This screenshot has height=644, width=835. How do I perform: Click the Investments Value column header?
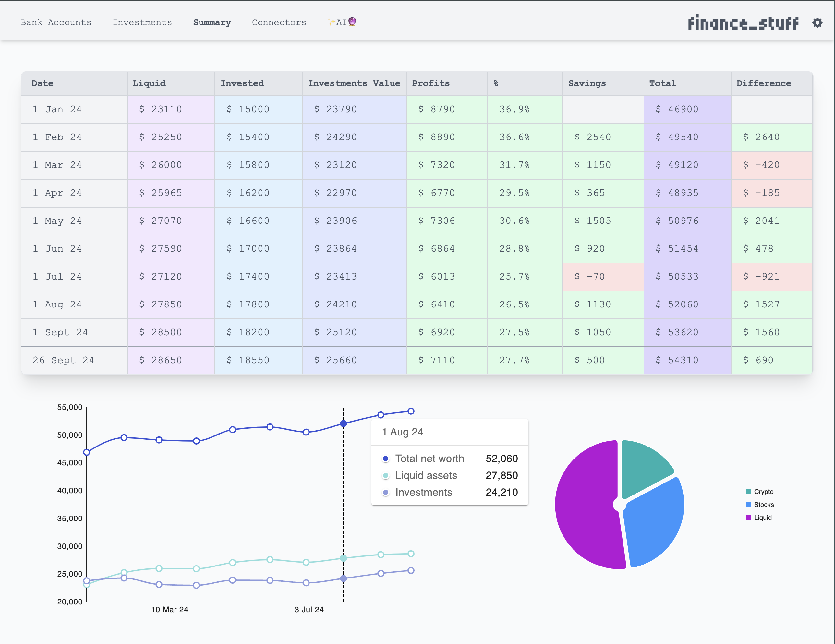[354, 83]
